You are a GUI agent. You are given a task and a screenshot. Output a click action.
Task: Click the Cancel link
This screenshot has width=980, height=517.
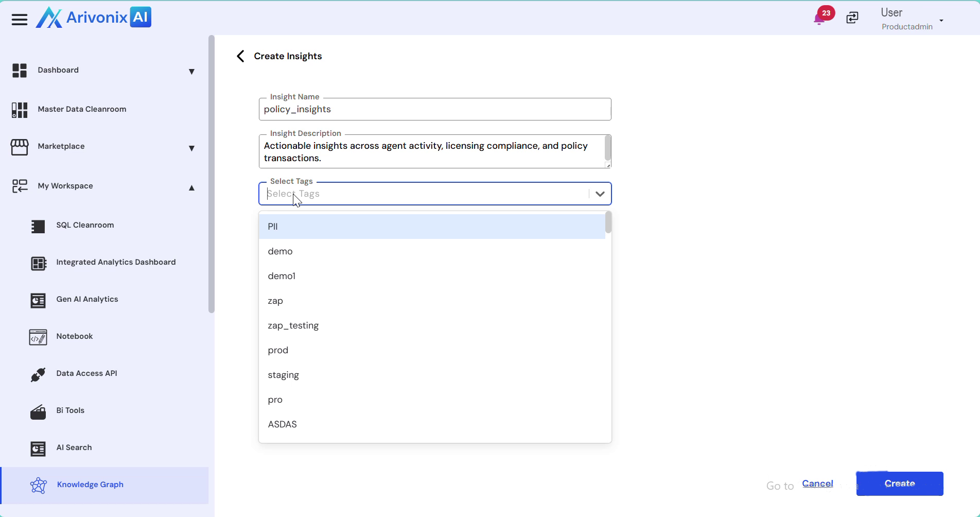click(x=817, y=484)
